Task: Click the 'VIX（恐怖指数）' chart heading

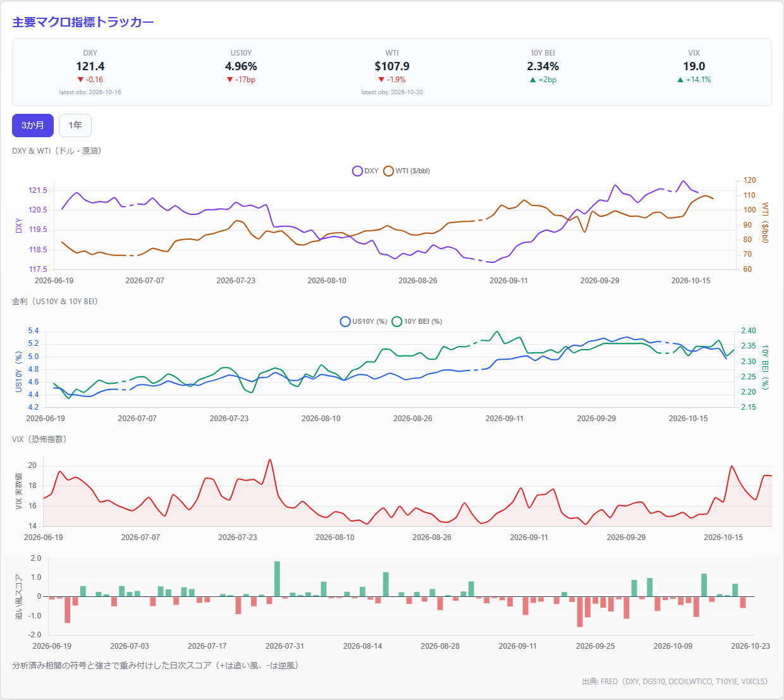Action: 39,439
